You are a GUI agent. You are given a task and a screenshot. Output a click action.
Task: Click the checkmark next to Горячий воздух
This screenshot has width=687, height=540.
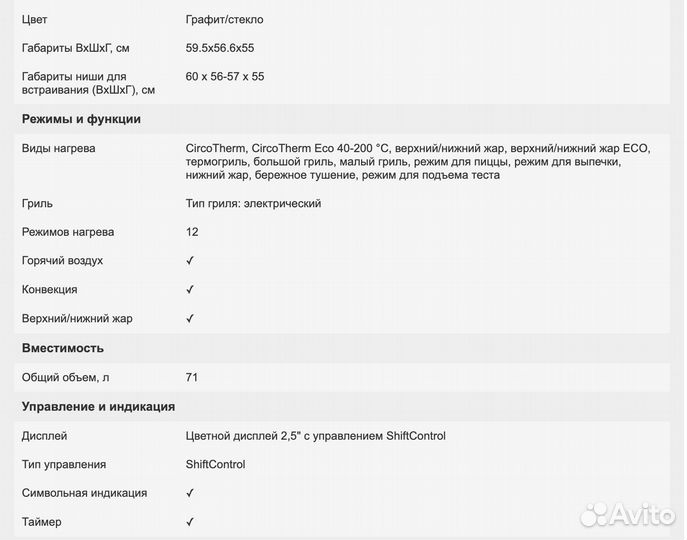point(190,261)
